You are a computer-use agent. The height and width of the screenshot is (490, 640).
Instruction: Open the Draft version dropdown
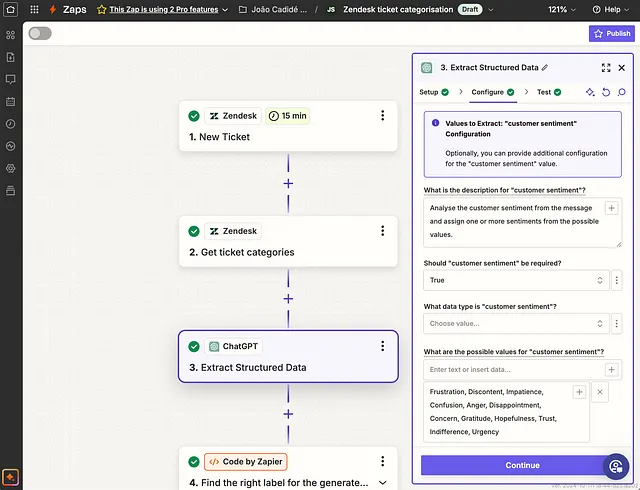[x=491, y=9]
